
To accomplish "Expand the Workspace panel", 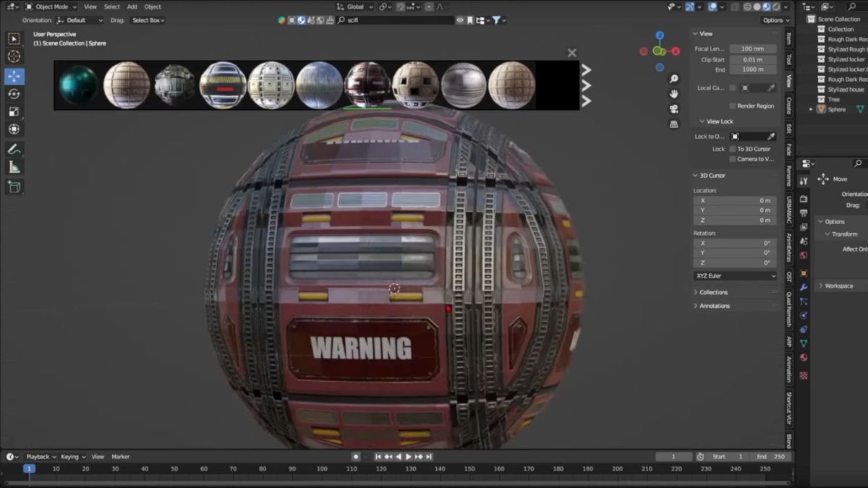I will pyautogui.click(x=839, y=286).
